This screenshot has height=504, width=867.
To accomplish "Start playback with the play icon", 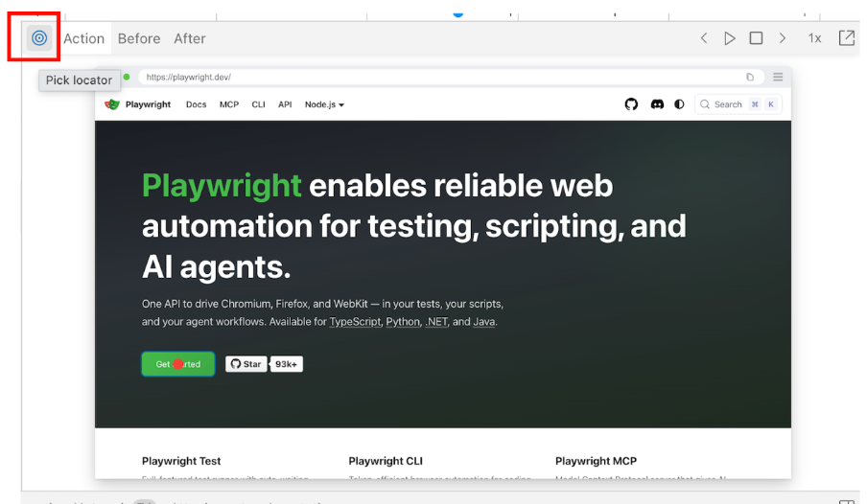I will point(730,38).
